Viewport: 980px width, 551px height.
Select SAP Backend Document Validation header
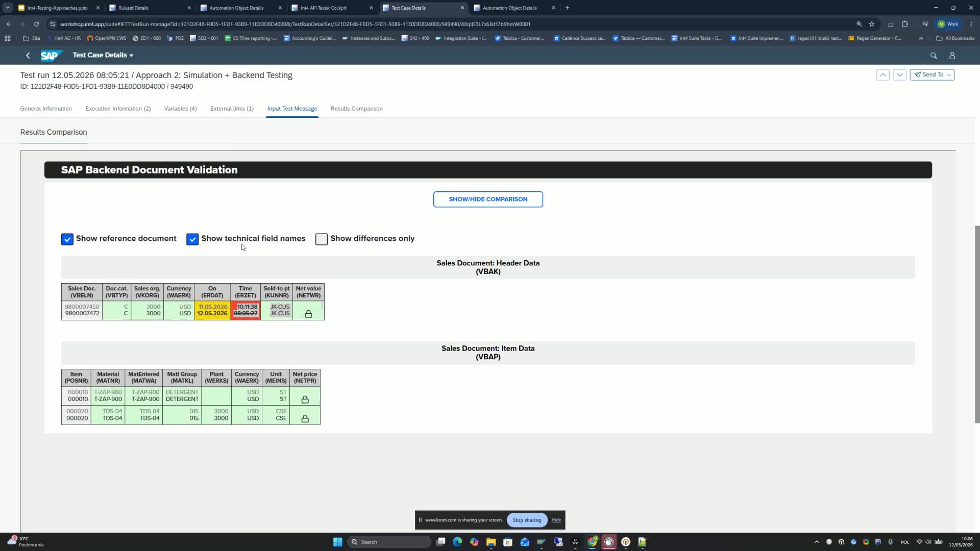pos(488,170)
